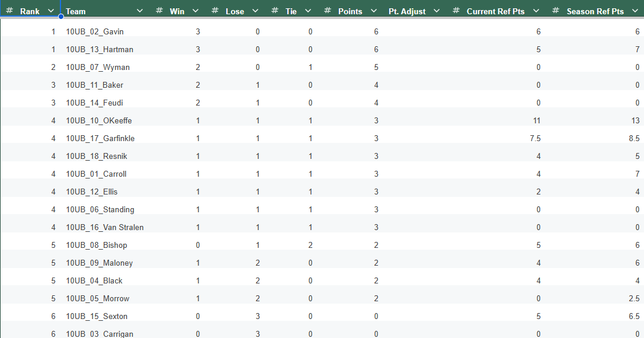644x338 pixels.
Task: Click the number-type icon beside Points header
Action: coord(328,11)
